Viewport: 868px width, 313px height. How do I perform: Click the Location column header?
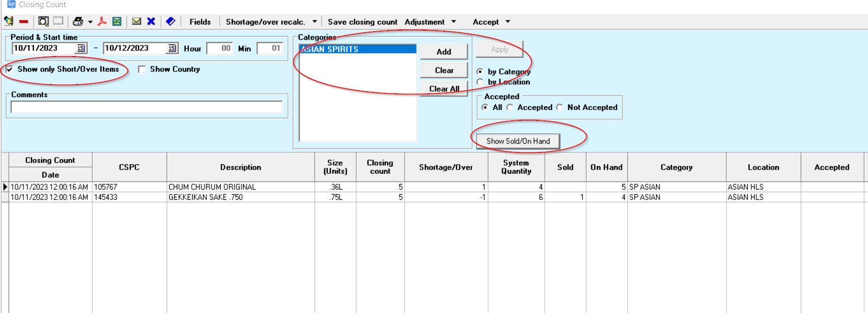[x=764, y=167]
